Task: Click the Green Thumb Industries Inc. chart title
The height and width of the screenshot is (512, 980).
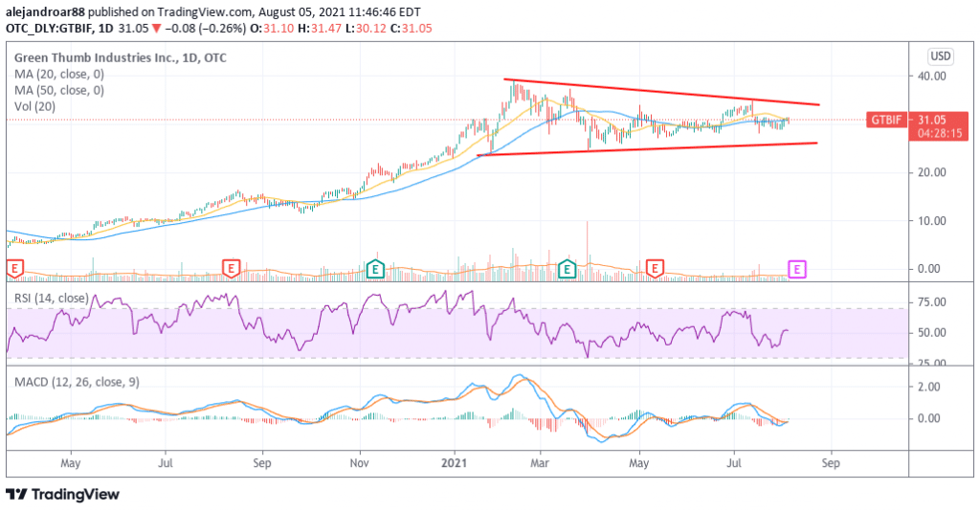Action: tap(120, 57)
